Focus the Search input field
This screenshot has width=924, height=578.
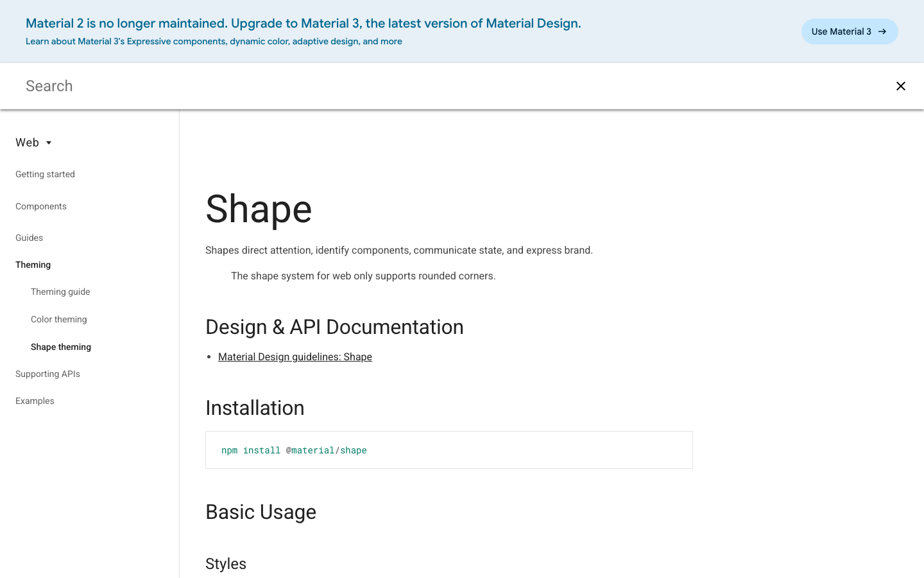[449, 86]
